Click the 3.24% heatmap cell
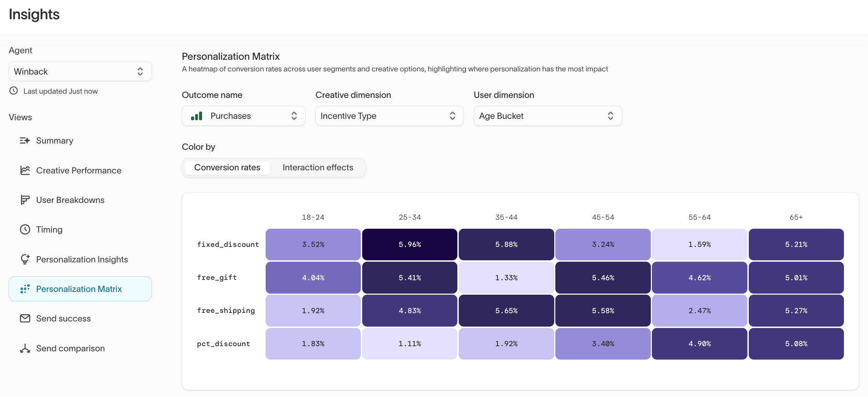The image size is (868, 397). tap(603, 245)
